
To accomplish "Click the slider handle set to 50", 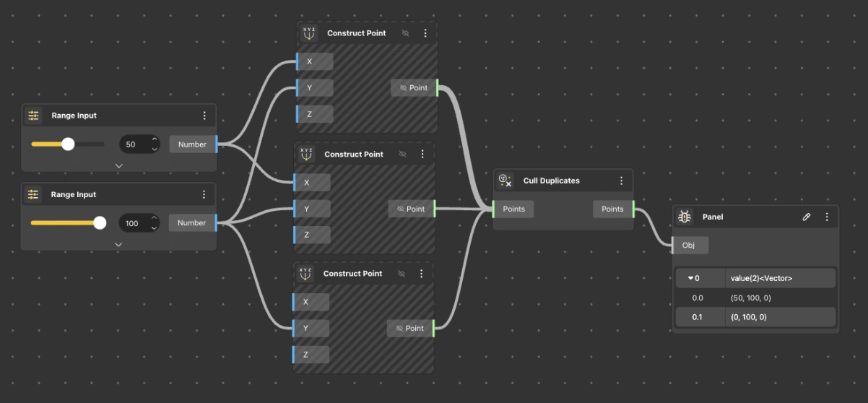I will (68, 144).
